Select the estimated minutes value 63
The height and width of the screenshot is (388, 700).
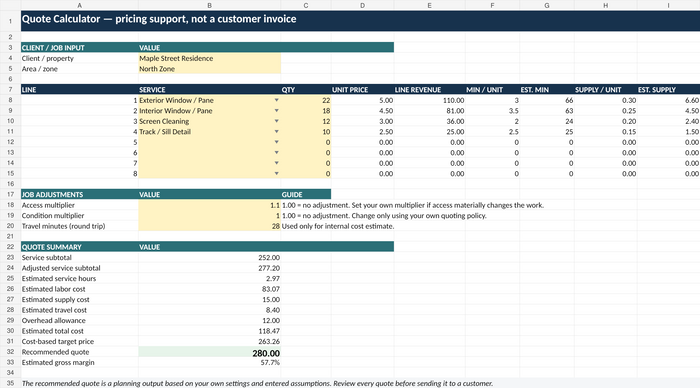tap(546, 111)
